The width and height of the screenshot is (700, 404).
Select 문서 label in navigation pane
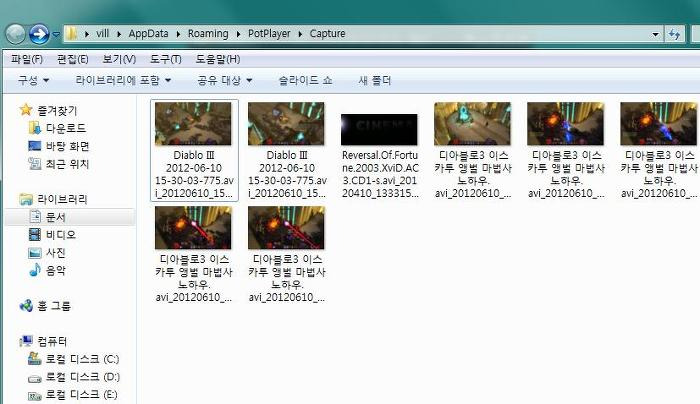click(x=56, y=217)
